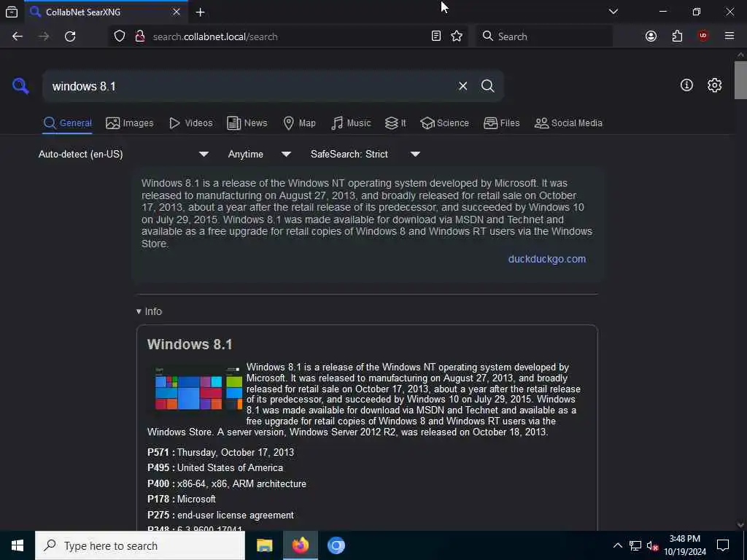Toggle reader view icon in address bar
Screen dimensions: 747x560
click(x=436, y=36)
